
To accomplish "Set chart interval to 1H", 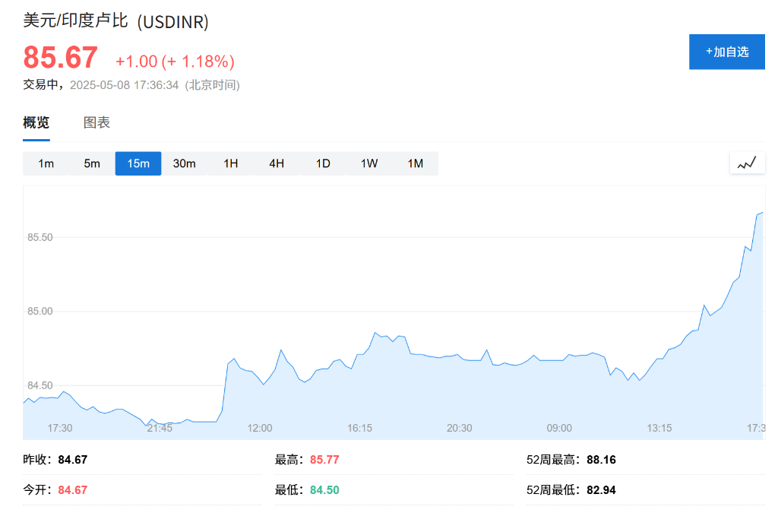I will click(x=231, y=163).
